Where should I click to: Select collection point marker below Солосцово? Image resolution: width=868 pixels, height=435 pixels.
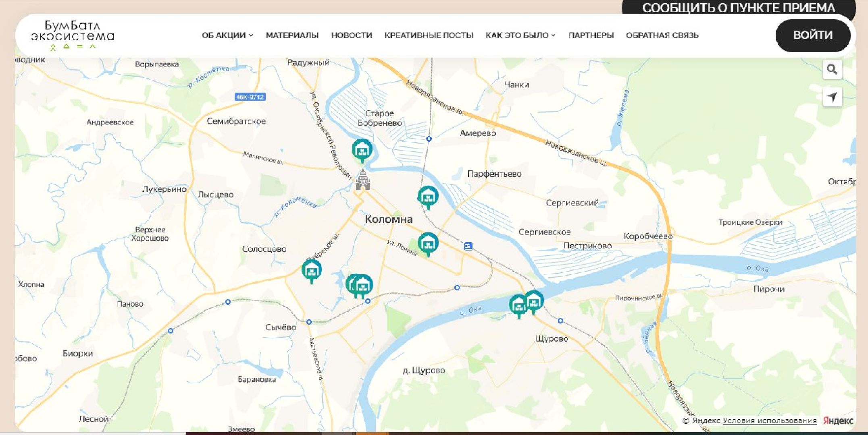point(312,269)
